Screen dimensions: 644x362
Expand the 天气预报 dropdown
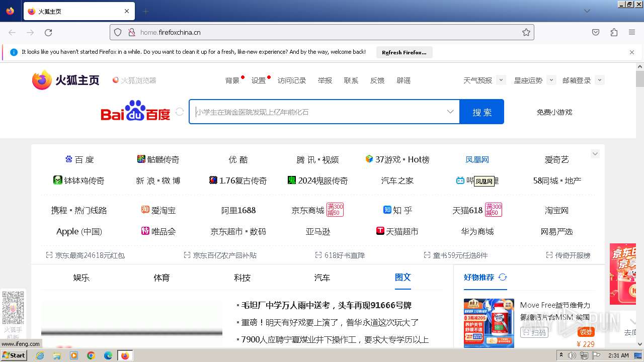coord(501,80)
